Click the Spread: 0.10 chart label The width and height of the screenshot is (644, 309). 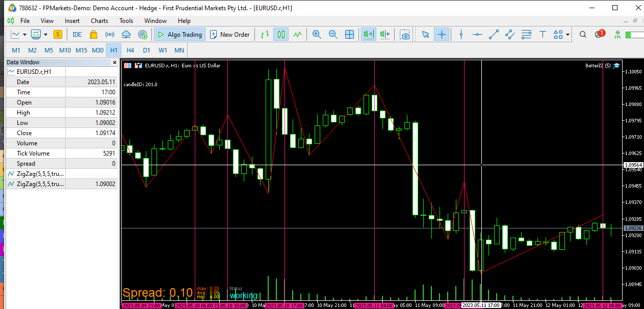click(x=158, y=293)
